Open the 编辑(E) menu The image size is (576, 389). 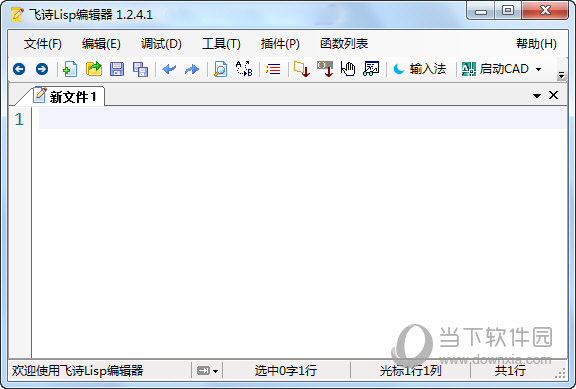[x=101, y=44]
